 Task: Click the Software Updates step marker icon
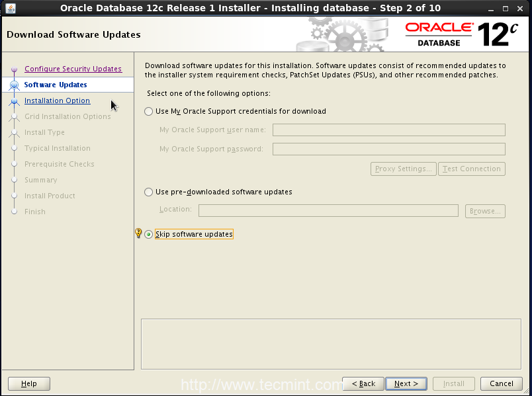(15, 85)
